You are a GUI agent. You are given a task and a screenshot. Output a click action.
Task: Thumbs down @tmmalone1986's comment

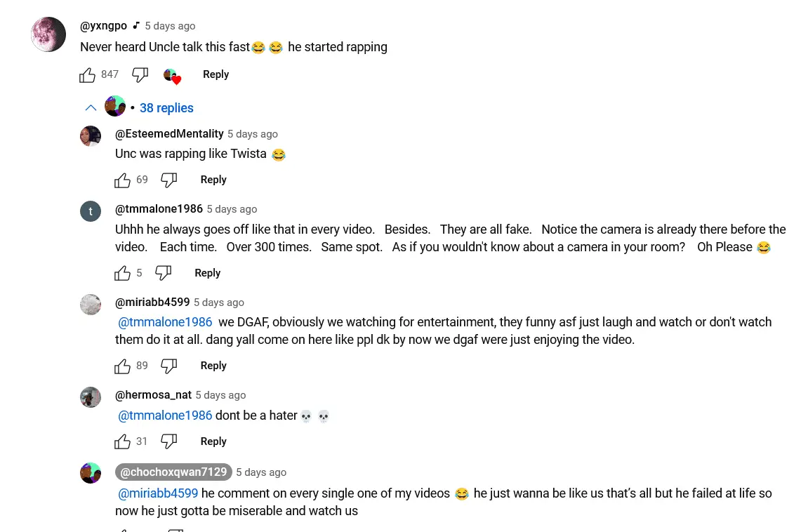[x=163, y=273]
